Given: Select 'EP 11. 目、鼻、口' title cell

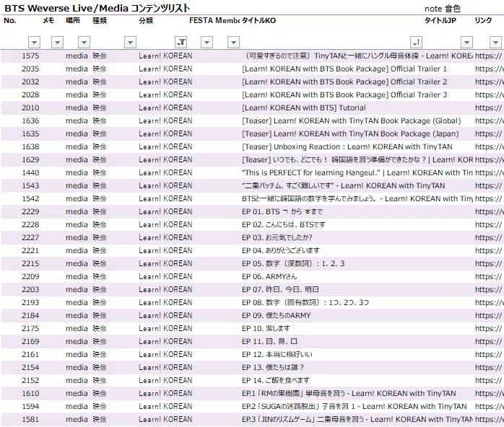Looking at the screenshot, I should point(269,342).
